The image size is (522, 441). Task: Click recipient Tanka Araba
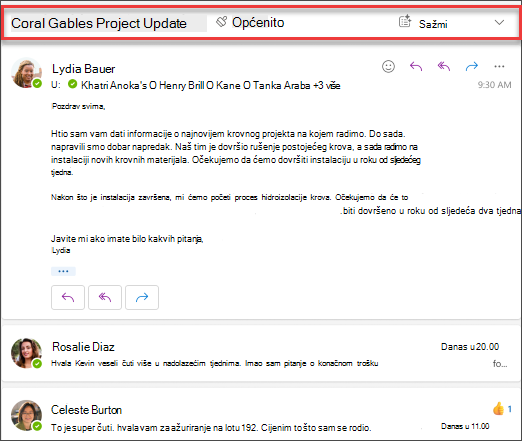281,85
